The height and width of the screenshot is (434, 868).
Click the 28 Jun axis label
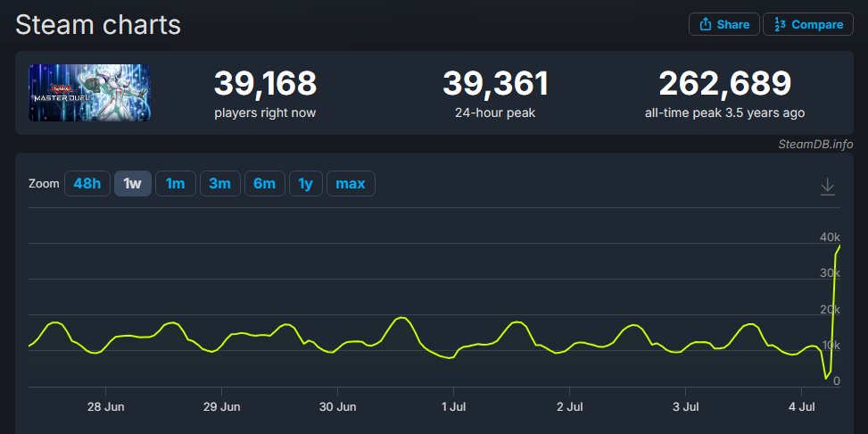106,407
